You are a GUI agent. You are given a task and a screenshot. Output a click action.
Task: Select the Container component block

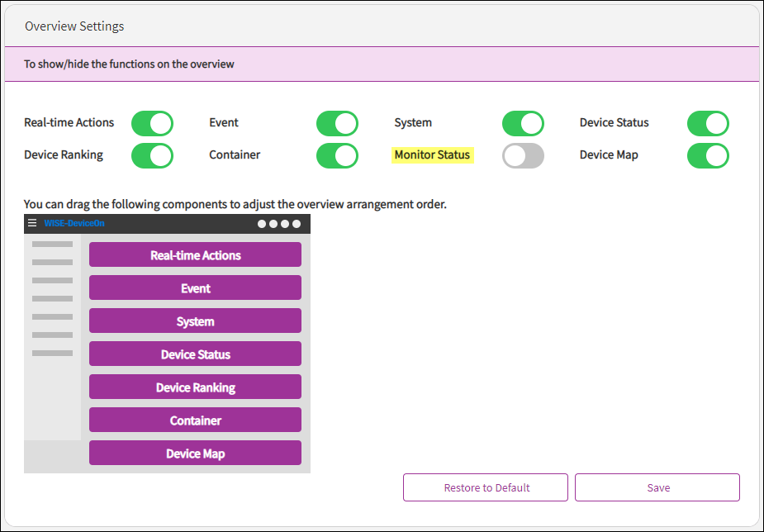point(195,420)
